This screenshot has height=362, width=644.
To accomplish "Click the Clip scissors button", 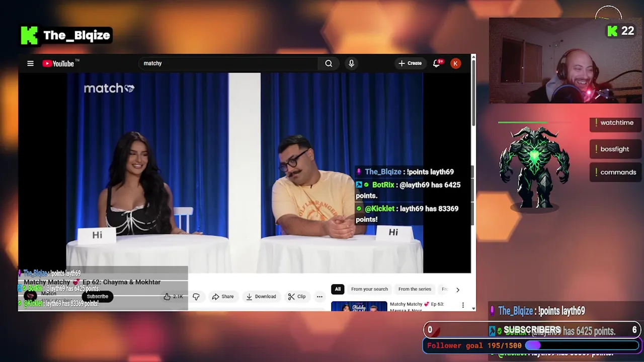I will [297, 297].
